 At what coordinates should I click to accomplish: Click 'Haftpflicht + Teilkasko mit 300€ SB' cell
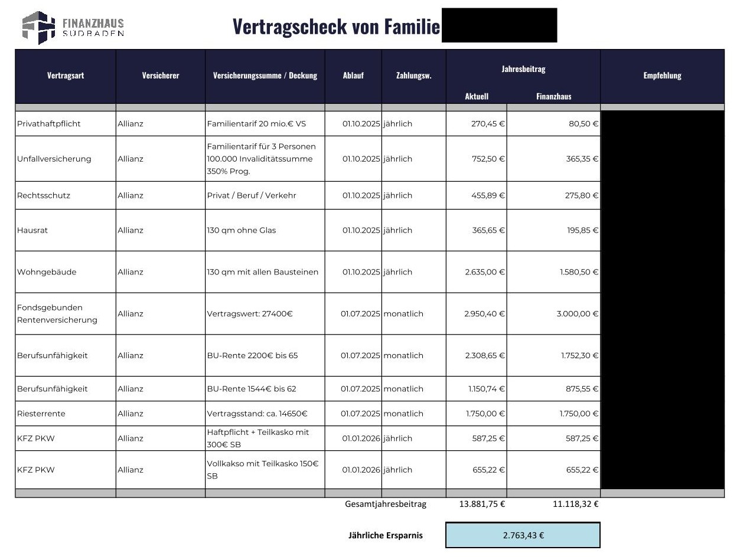click(265, 438)
